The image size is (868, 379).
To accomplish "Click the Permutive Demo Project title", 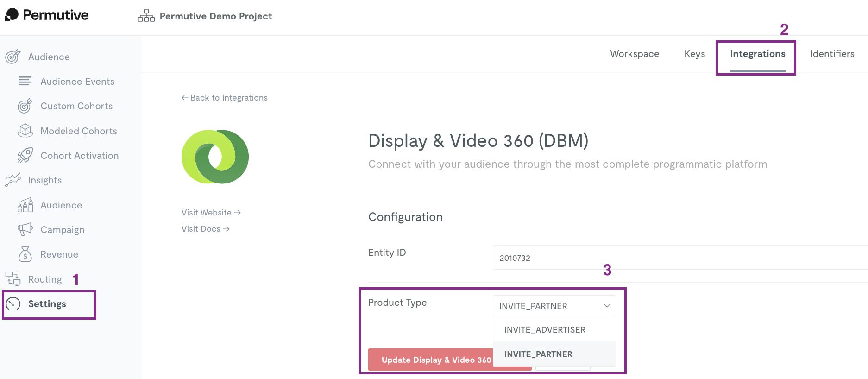I will click(x=216, y=16).
